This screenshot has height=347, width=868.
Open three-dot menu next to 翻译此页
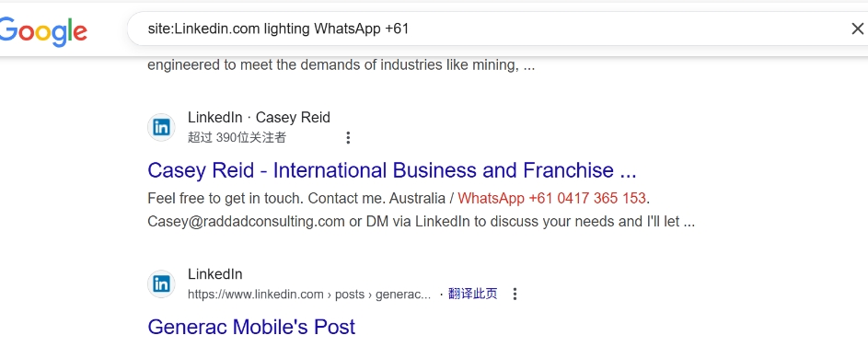(515, 294)
